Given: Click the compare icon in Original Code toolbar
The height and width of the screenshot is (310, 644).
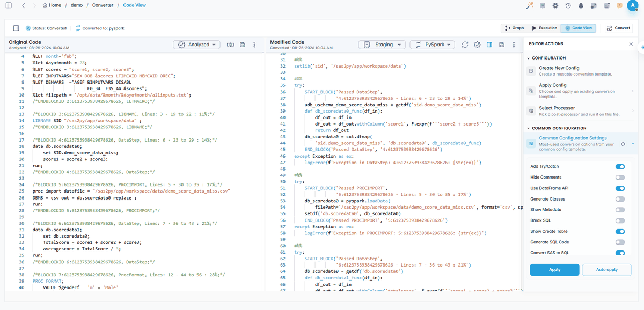Looking at the screenshot, I should point(231,45).
